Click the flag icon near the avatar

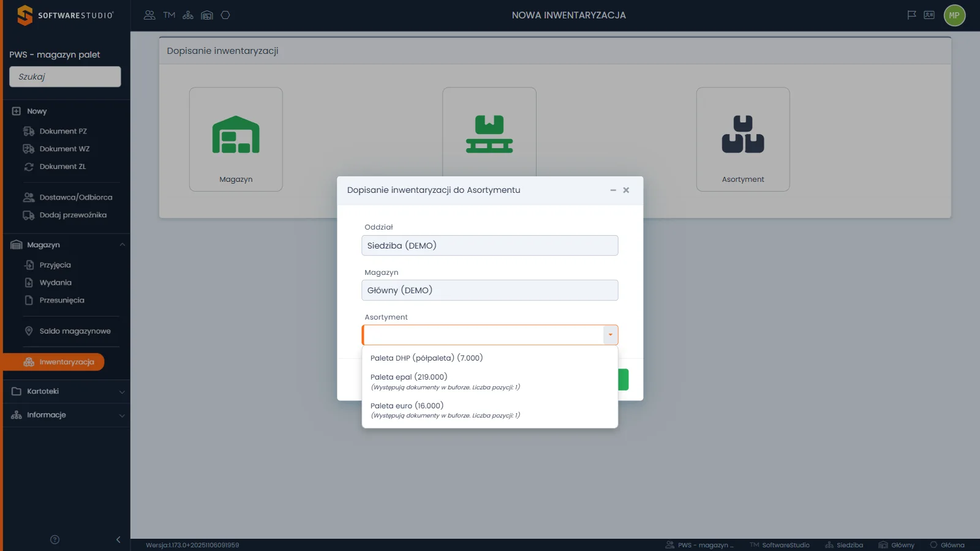point(911,15)
